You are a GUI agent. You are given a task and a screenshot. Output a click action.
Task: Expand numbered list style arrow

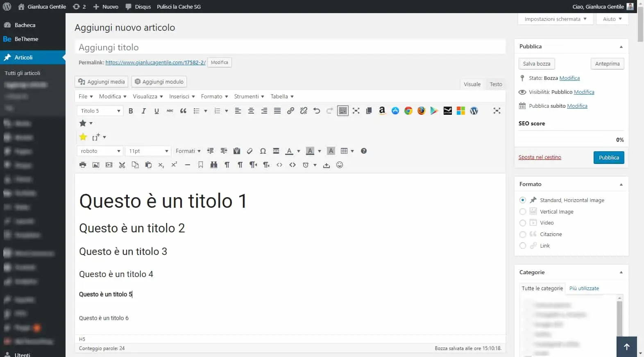pos(227,111)
